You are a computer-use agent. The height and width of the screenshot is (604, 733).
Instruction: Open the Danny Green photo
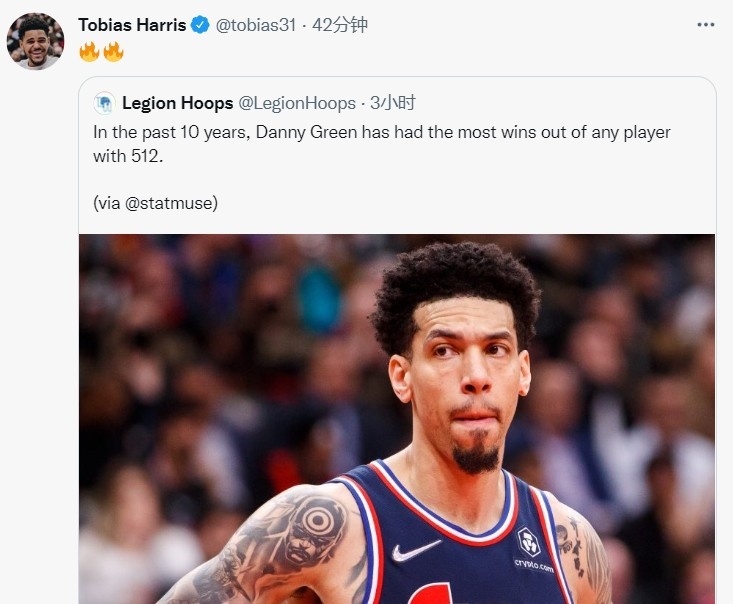(397, 419)
